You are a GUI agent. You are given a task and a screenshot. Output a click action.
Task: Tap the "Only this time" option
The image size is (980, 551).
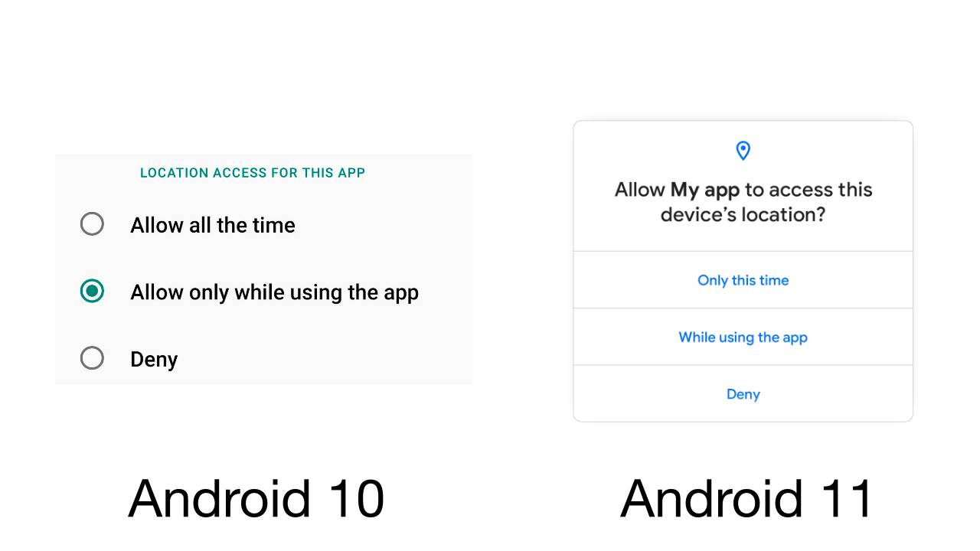coord(743,280)
